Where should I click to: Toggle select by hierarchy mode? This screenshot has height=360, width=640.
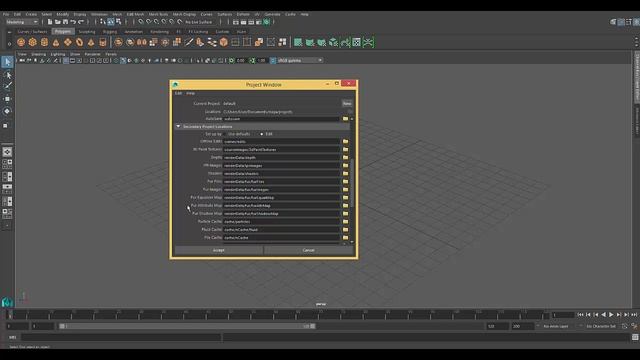[x=103, y=22]
